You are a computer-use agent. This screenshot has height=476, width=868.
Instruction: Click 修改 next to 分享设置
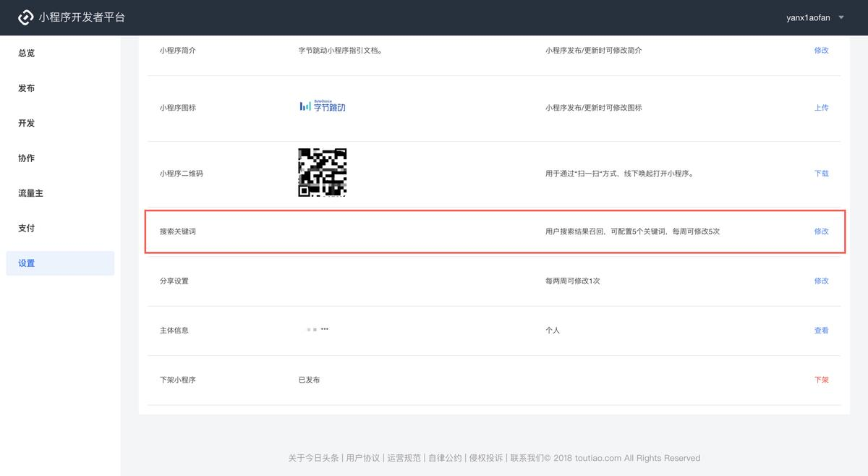tap(822, 281)
